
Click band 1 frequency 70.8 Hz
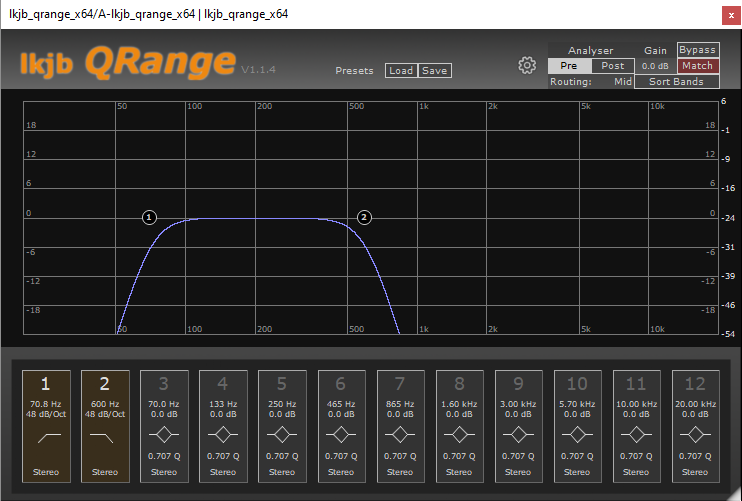[46, 404]
